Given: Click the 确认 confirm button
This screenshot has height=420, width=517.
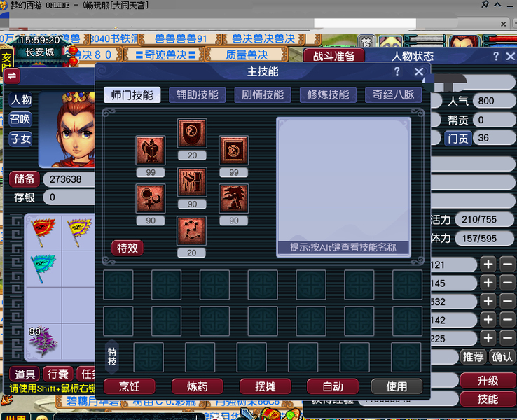Looking at the screenshot, I should tap(502, 357).
